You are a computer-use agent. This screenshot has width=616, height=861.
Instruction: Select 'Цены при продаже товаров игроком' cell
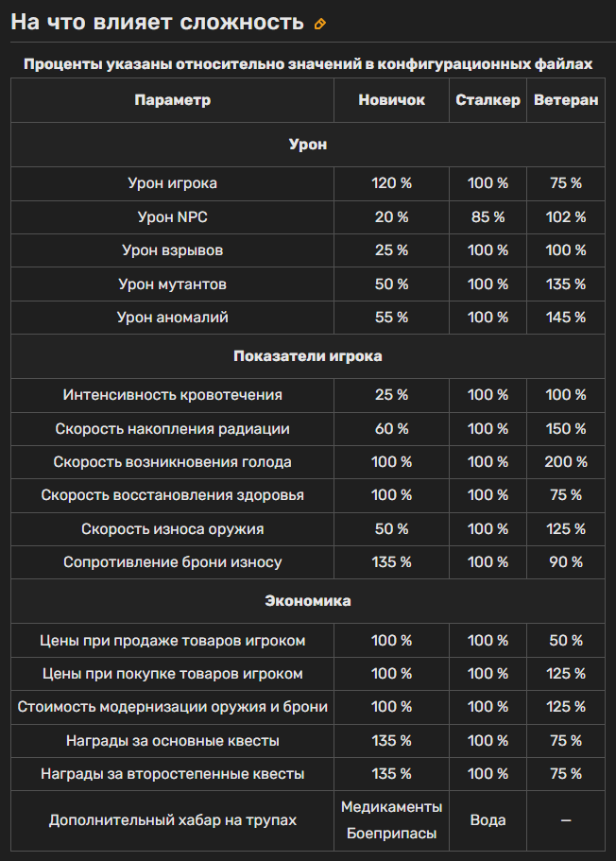[172, 641]
